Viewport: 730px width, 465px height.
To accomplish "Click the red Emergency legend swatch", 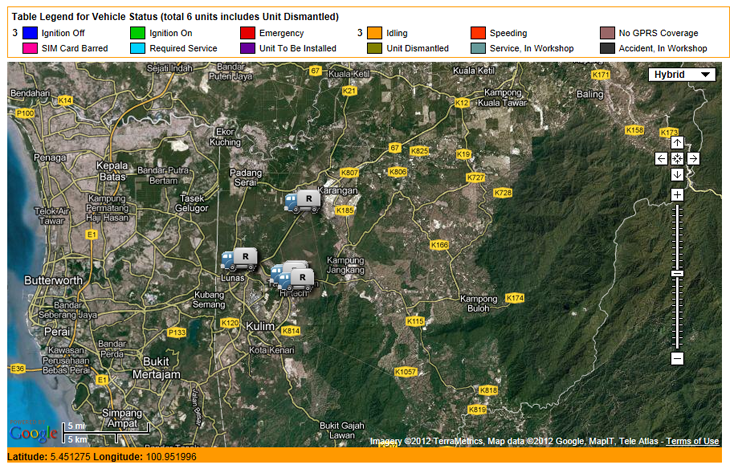I will click(247, 33).
